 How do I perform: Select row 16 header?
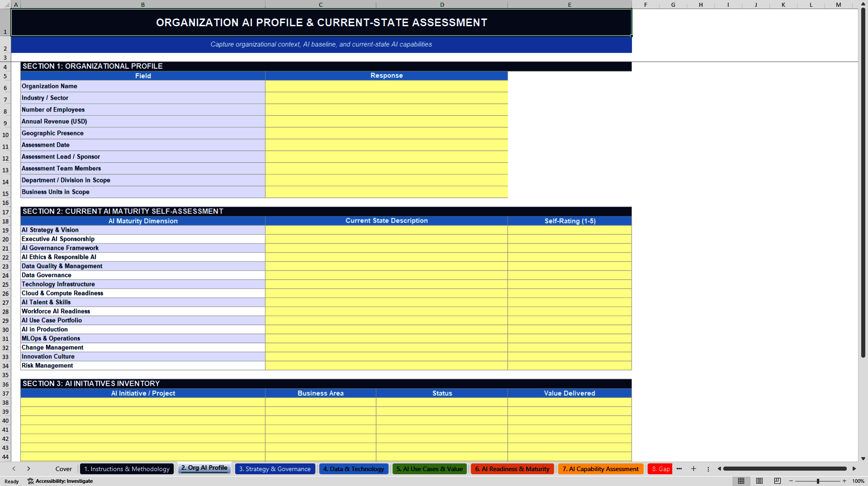[5, 203]
